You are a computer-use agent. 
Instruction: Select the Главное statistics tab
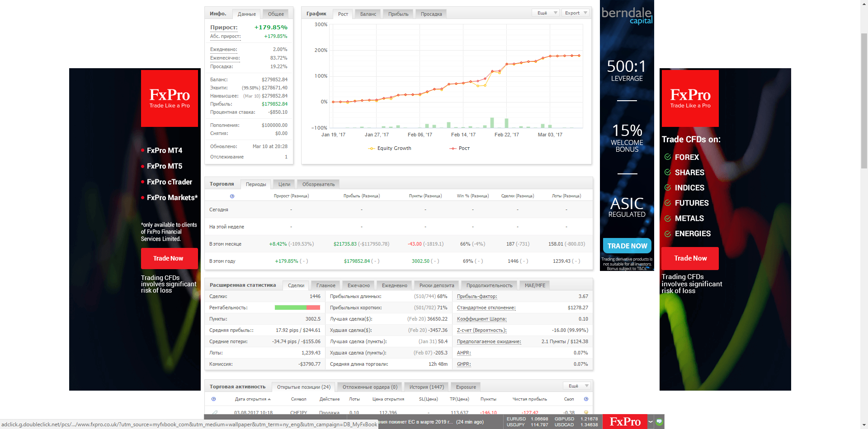pos(326,285)
